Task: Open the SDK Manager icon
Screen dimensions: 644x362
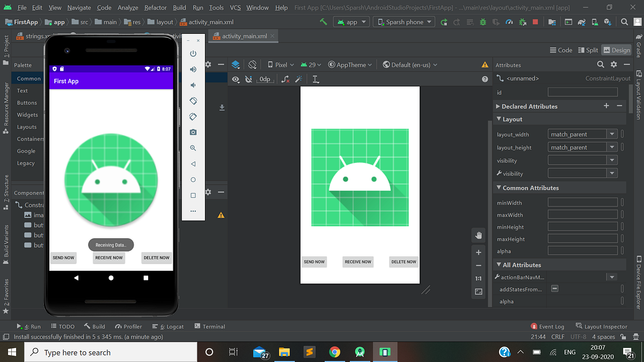Action: [607, 22]
